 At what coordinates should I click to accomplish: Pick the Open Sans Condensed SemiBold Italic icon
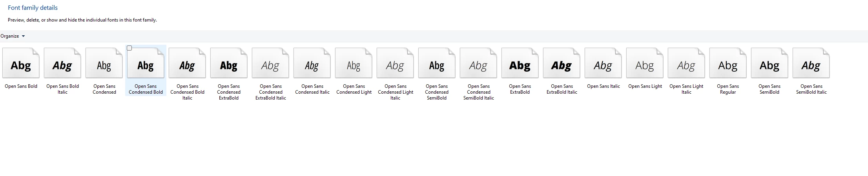(478, 63)
